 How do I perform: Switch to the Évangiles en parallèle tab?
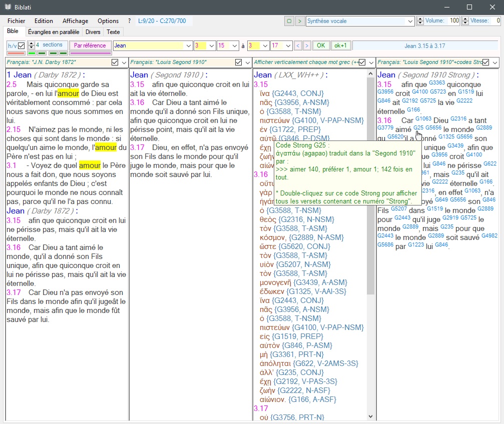(x=54, y=31)
